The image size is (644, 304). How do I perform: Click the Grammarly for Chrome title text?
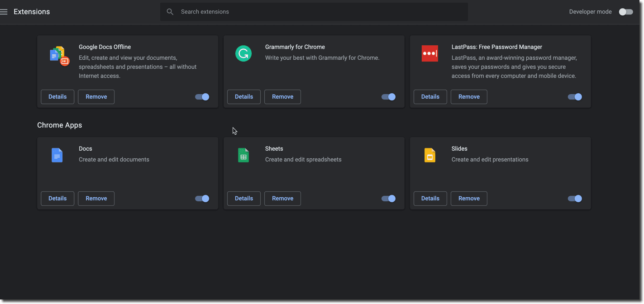(295, 47)
